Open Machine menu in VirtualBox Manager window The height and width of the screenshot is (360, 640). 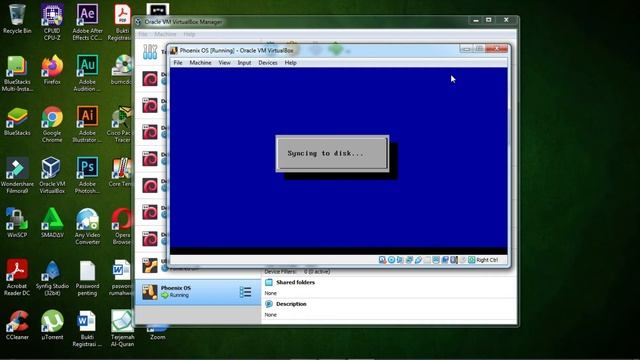(165, 34)
